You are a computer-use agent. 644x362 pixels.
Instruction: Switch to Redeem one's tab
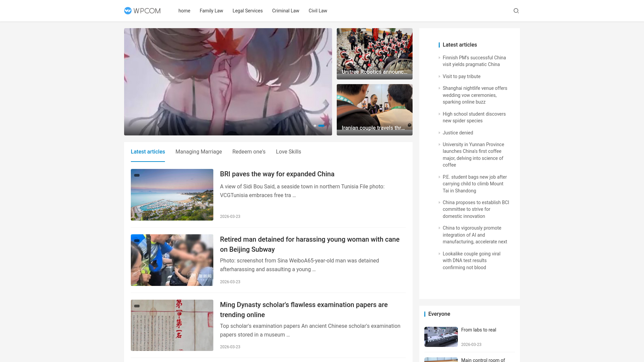coord(249,152)
